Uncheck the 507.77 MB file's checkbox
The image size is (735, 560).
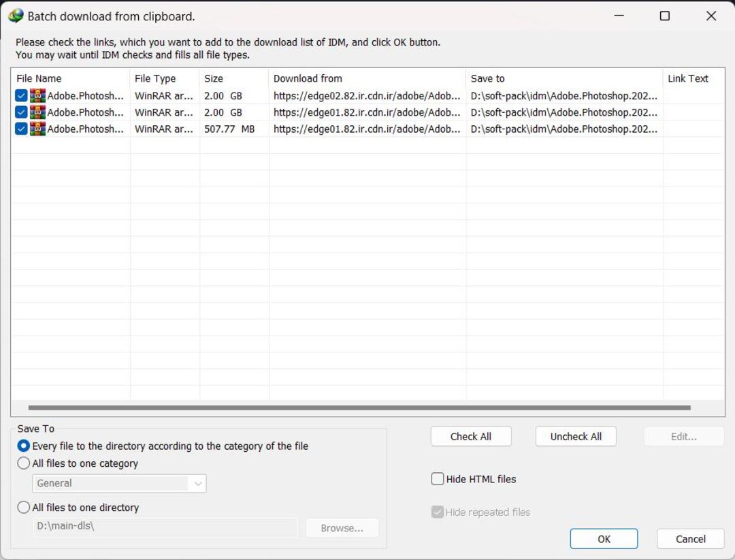pos(21,129)
